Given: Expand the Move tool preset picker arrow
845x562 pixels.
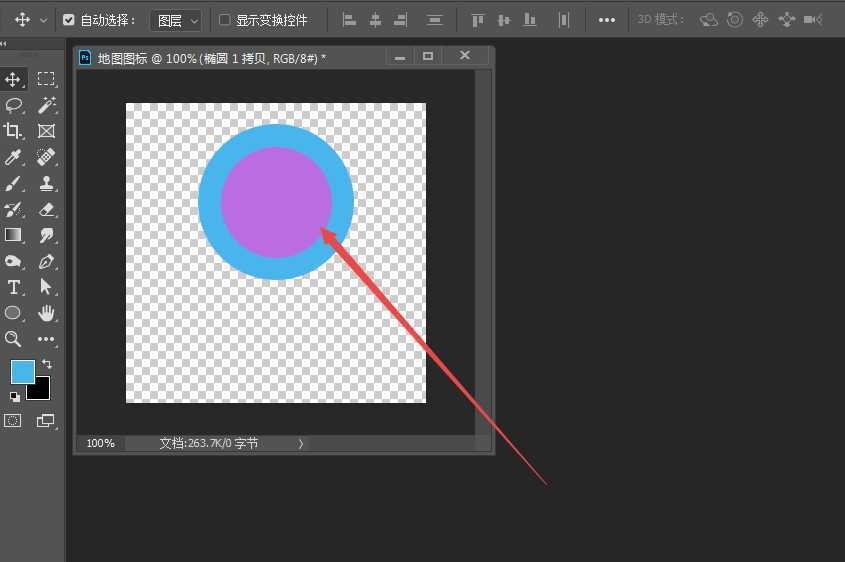Looking at the screenshot, I should point(43,20).
